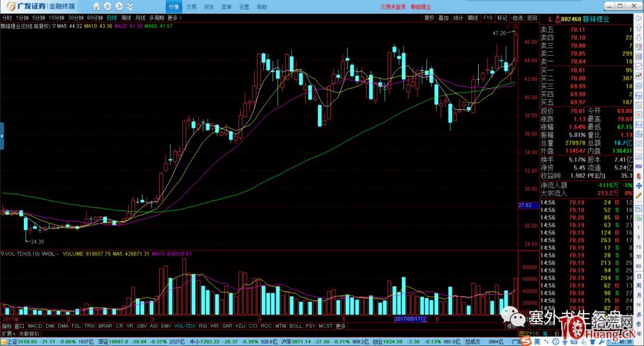Click the 标记 mark button
This screenshot has width=644, height=346.
502,18
